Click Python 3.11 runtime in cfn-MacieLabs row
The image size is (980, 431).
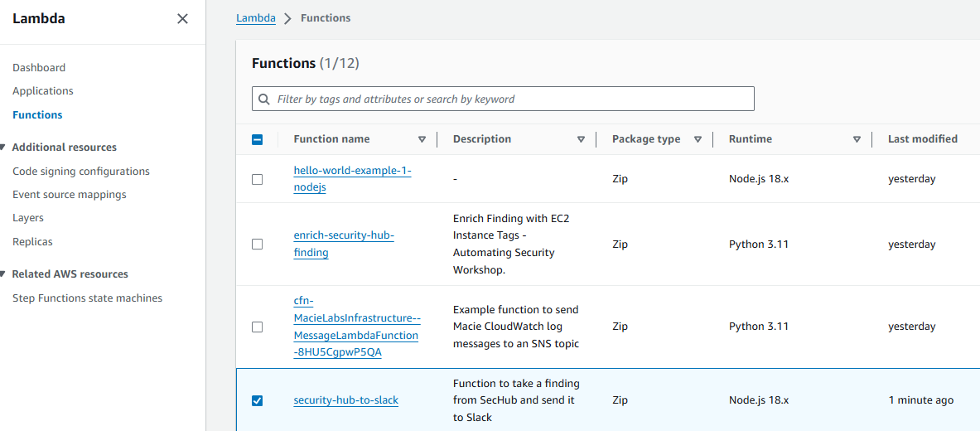[759, 327]
